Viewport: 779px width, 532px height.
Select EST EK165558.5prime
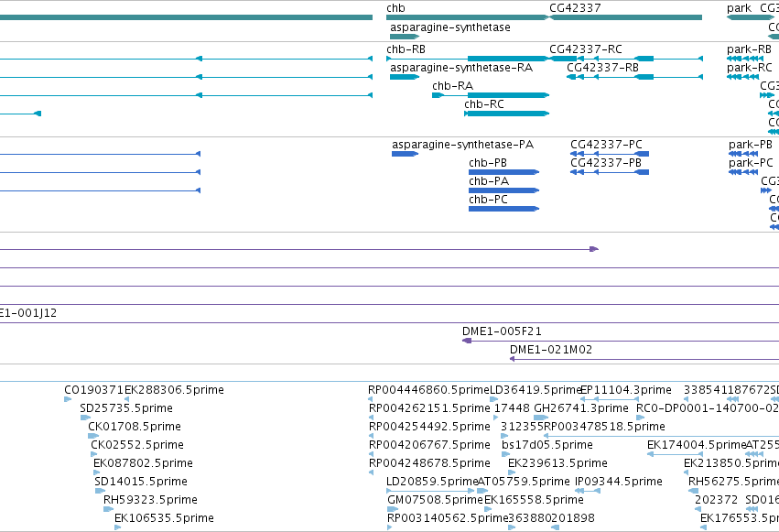[x=488, y=509]
